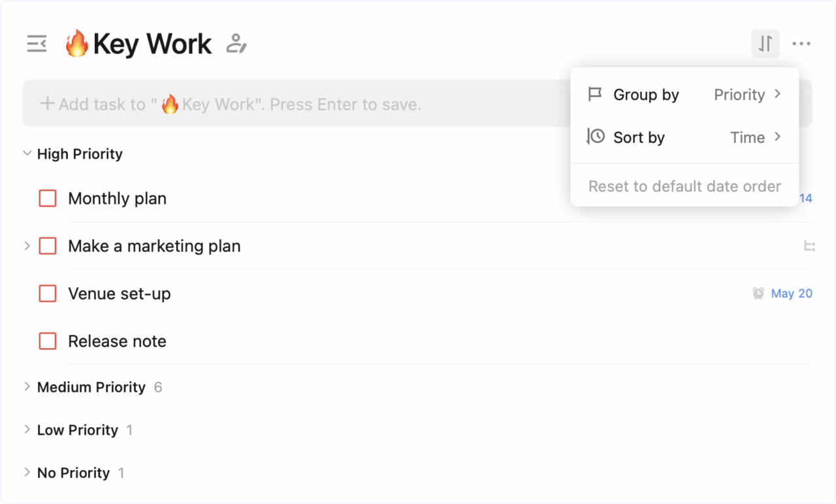Viewport: 836px width, 504px height.
Task: Click the alarm icon next to May 20
Action: [757, 293]
